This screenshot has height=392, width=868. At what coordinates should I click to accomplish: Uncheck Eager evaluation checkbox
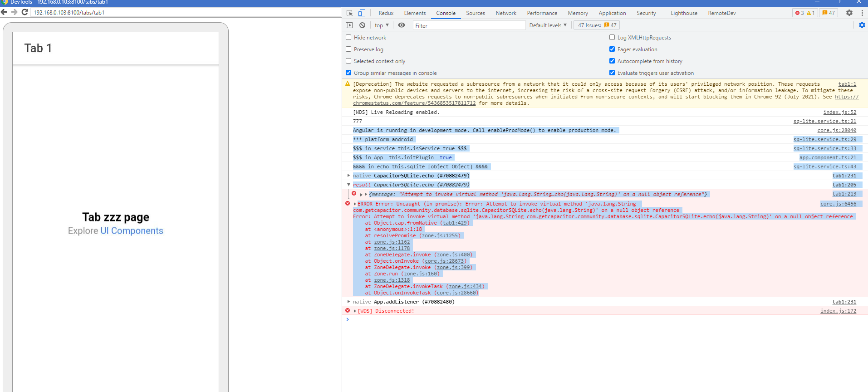tap(612, 49)
